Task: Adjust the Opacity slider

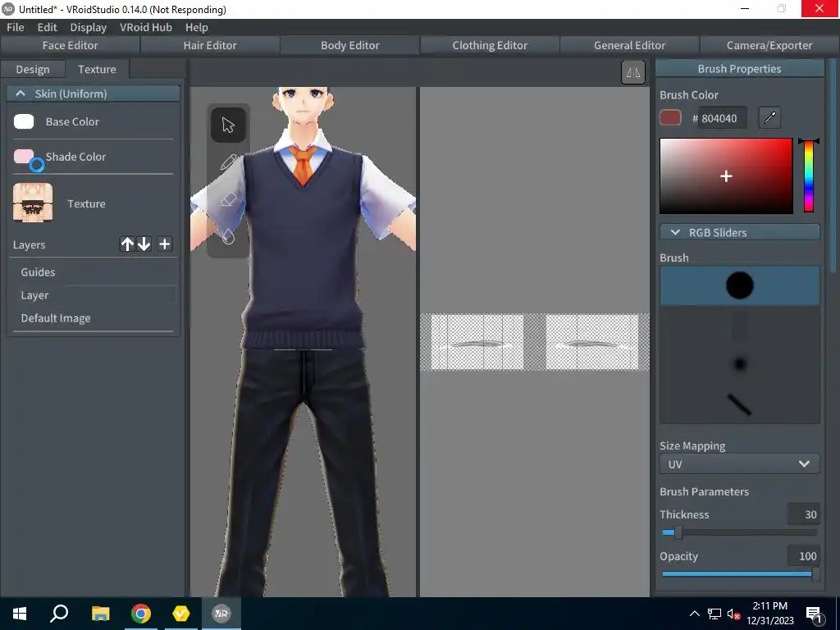Action: 739,573
